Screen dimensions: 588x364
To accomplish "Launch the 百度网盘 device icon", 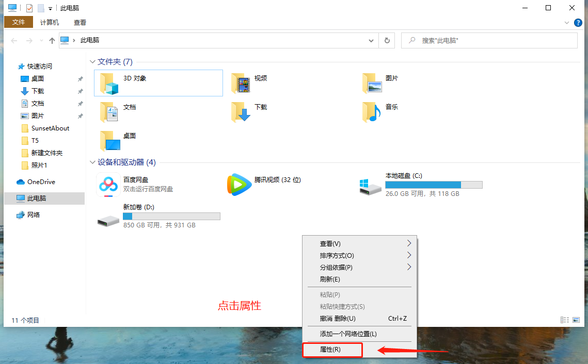I will 108,185.
